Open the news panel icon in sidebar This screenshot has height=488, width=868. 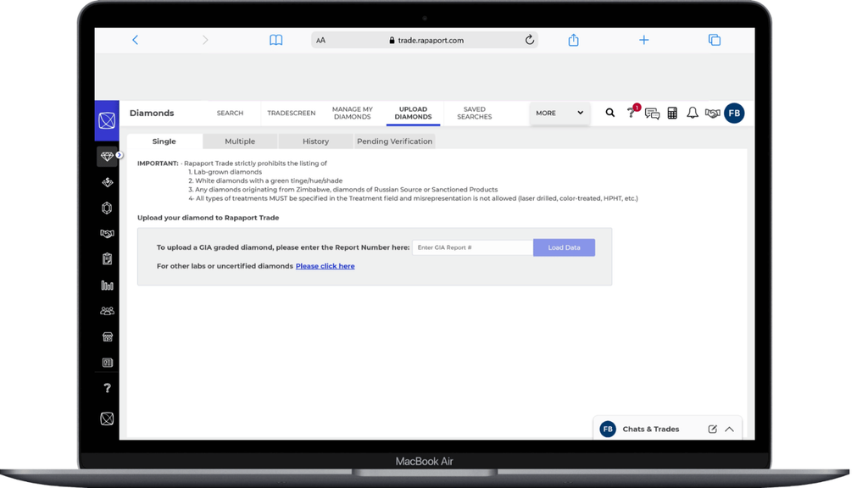[x=107, y=363]
